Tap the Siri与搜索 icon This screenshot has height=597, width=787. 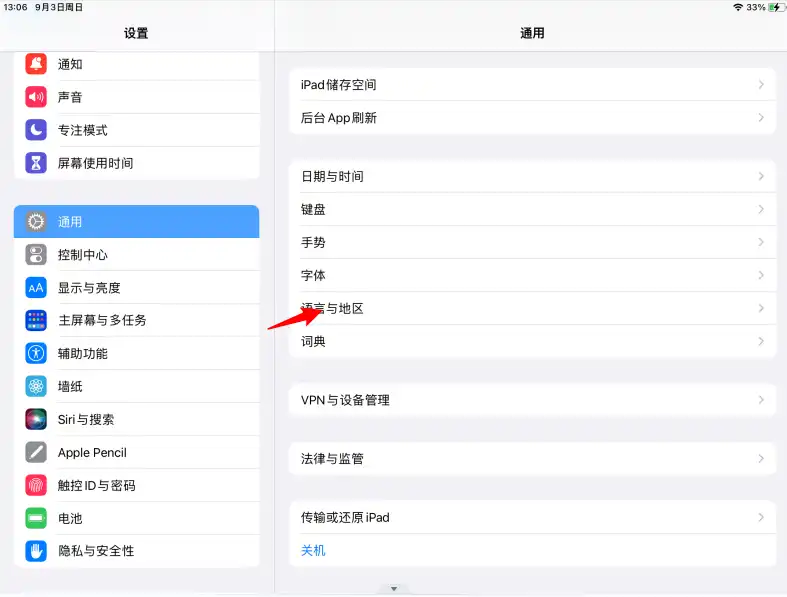coord(36,420)
